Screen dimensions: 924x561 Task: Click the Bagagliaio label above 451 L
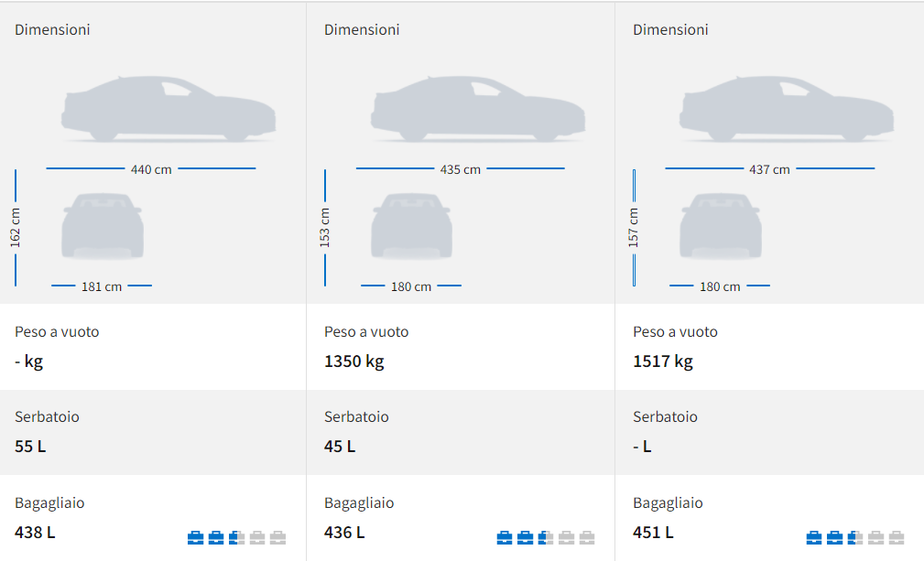tap(668, 502)
